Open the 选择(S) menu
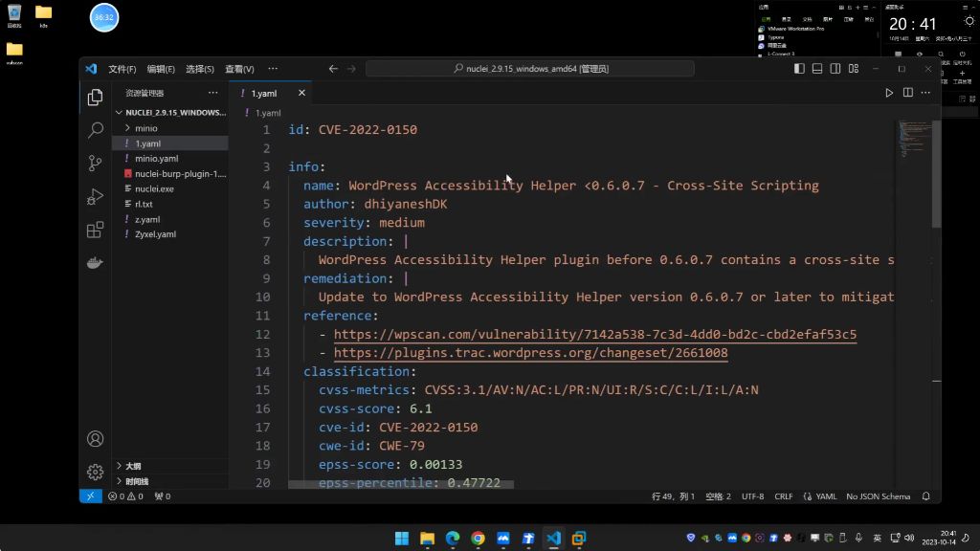 199,69
